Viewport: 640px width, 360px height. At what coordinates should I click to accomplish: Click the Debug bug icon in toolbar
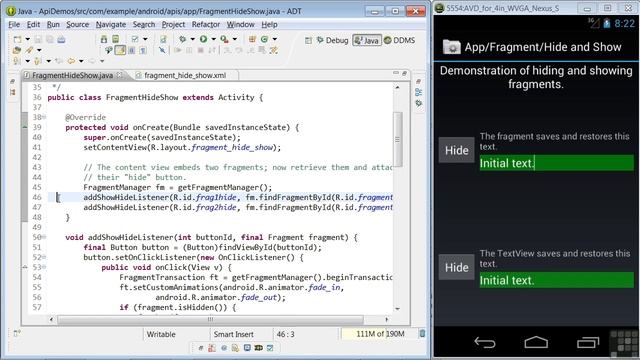(182, 39)
